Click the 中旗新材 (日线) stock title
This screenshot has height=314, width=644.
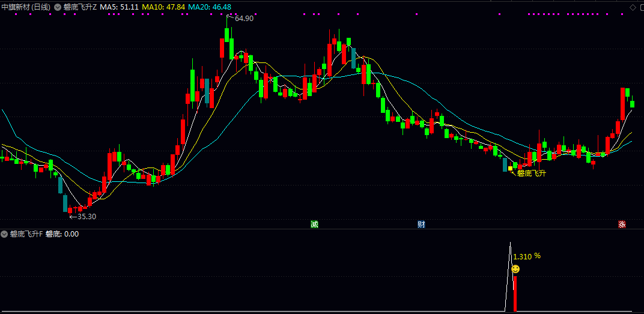[25, 7]
